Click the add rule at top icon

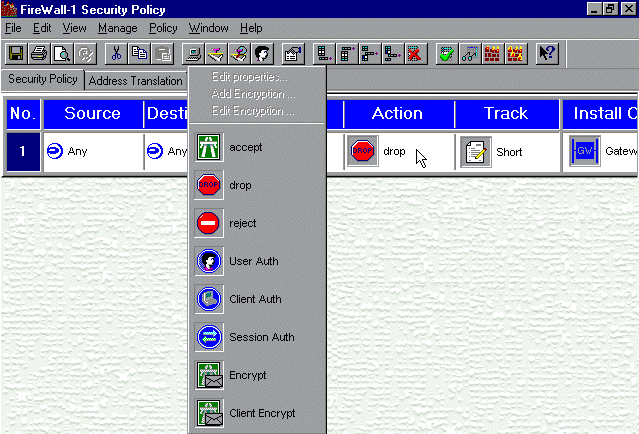347,53
